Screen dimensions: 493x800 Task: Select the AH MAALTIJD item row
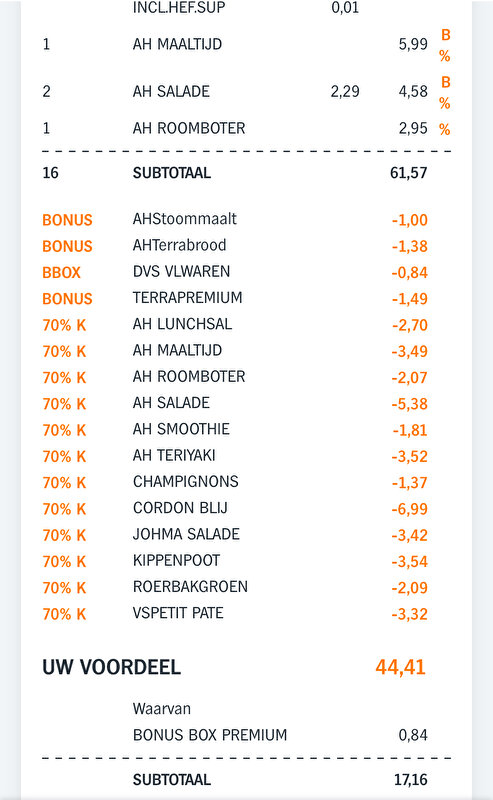coord(246,44)
